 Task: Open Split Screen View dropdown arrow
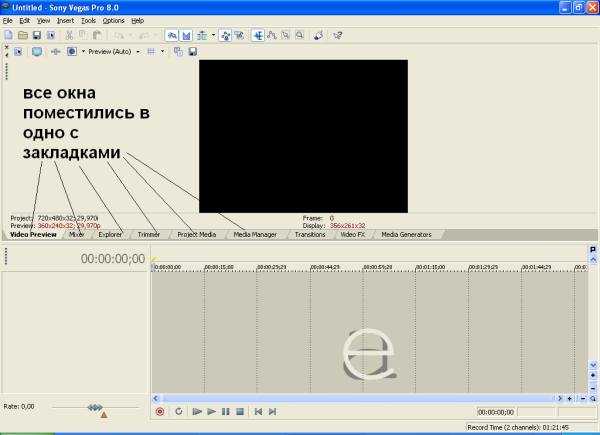tap(83, 52)
